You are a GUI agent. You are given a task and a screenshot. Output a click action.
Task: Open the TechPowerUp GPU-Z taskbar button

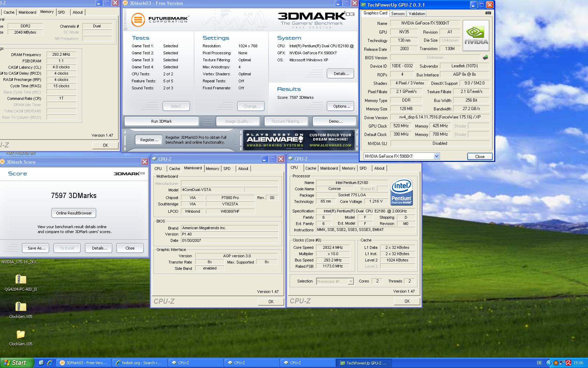pos(364,363)
